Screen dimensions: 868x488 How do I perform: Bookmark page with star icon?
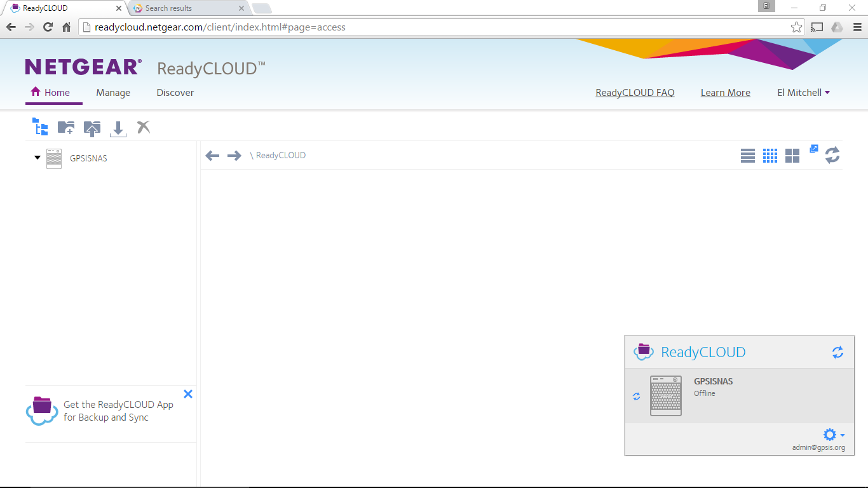(x=796, y=27)
